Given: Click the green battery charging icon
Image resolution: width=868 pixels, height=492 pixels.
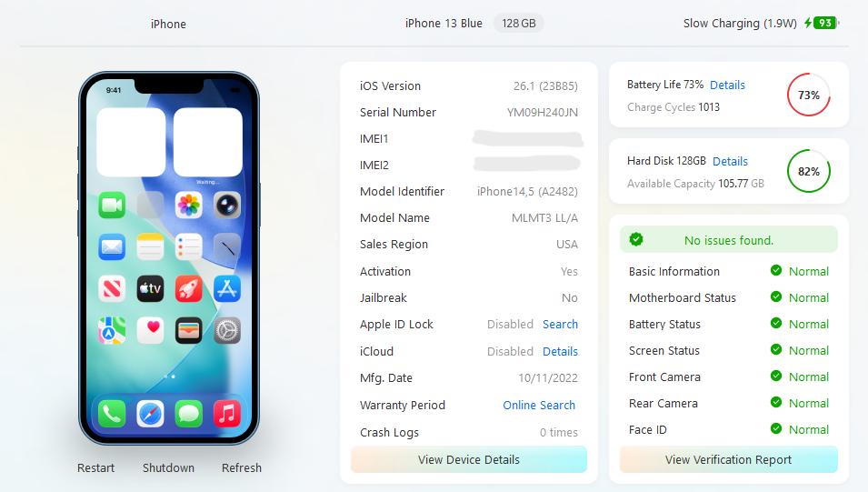Looking at the screenshot, I should tap(822, 23).
